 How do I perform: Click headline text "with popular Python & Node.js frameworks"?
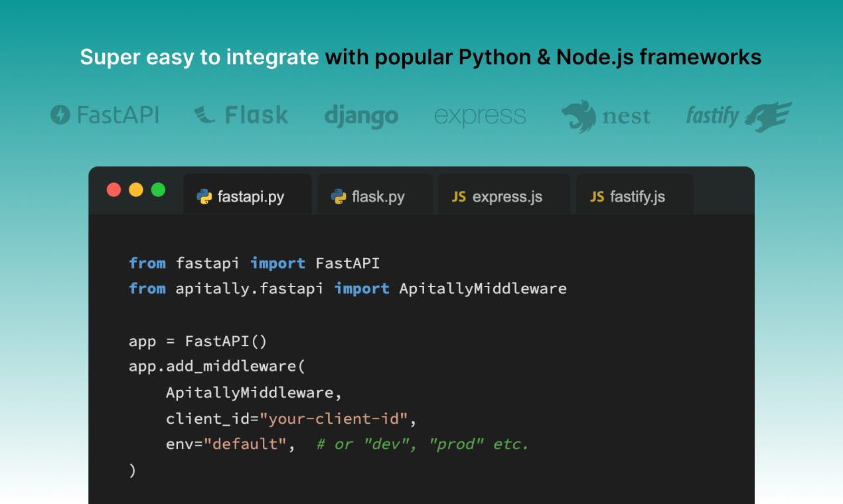pyautogui.click(x=543, y=57)
